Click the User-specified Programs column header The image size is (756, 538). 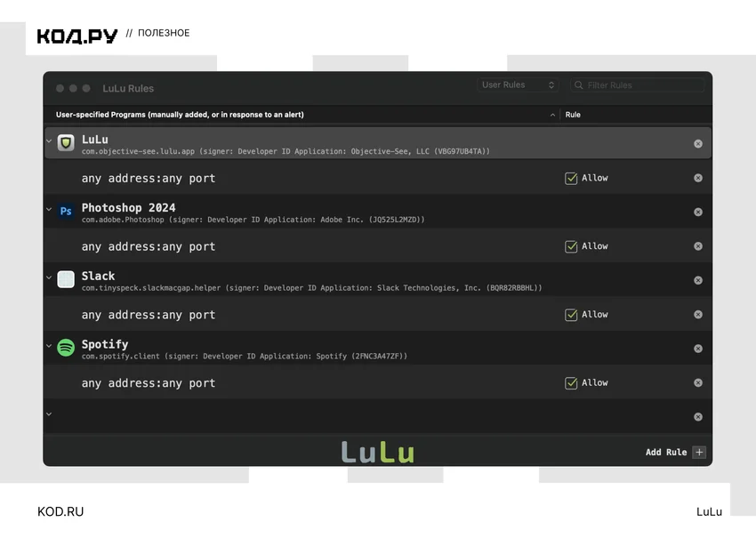coord(180,115)
